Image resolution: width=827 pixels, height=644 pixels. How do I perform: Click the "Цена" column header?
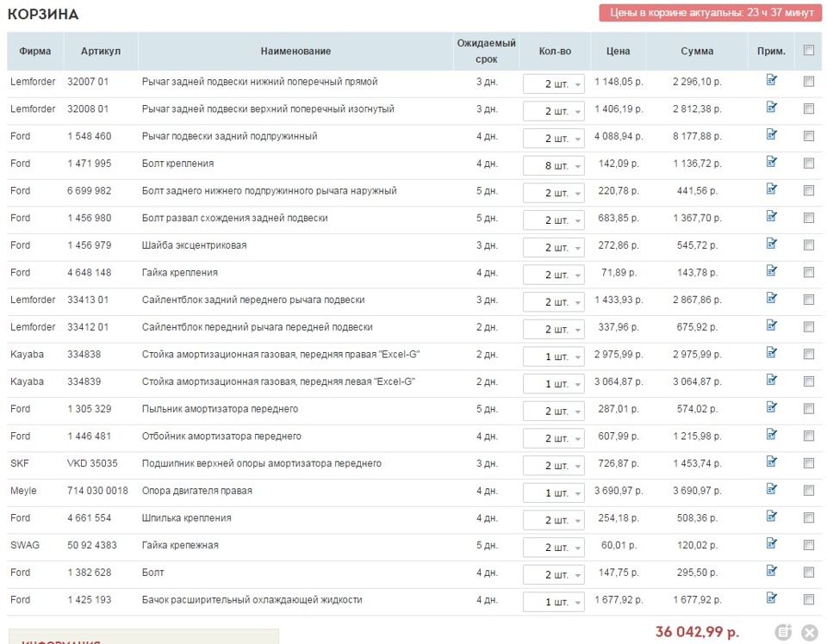618,52
